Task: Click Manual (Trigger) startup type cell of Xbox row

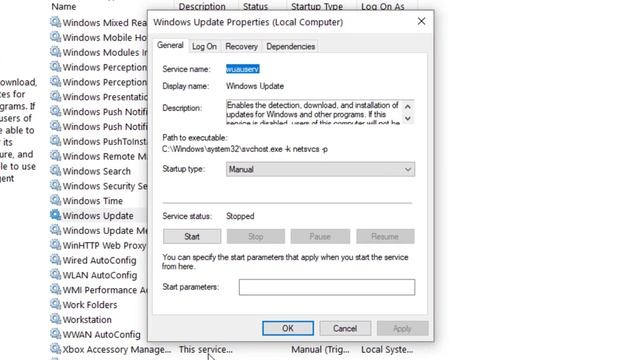Action: coord(320,349)
